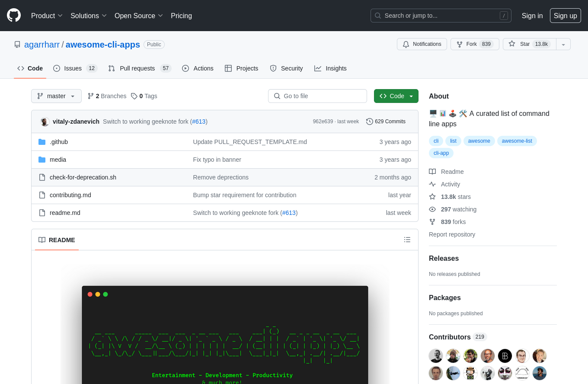
Task: Switch to the Code tab
Action: click(x=30, y=68)
